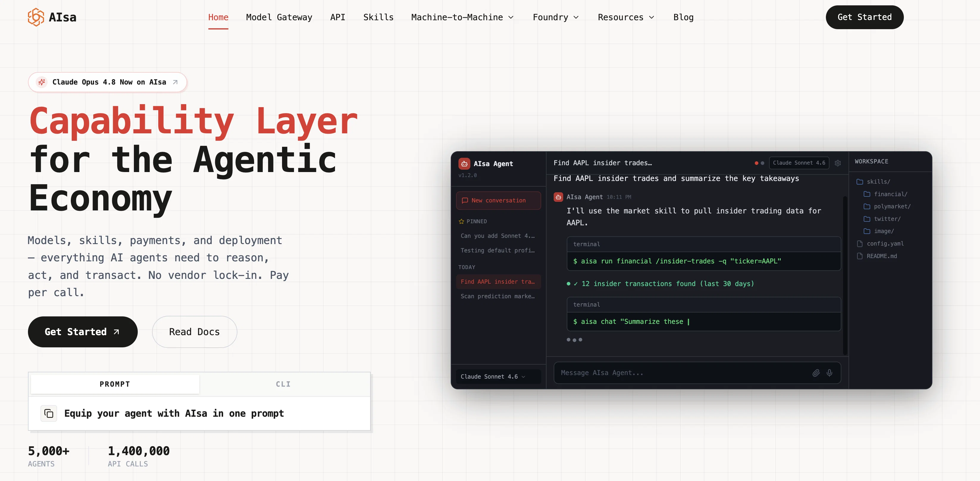
Task: Click the aisa chat 'Summarize these' command
Action: click(631, 321)
